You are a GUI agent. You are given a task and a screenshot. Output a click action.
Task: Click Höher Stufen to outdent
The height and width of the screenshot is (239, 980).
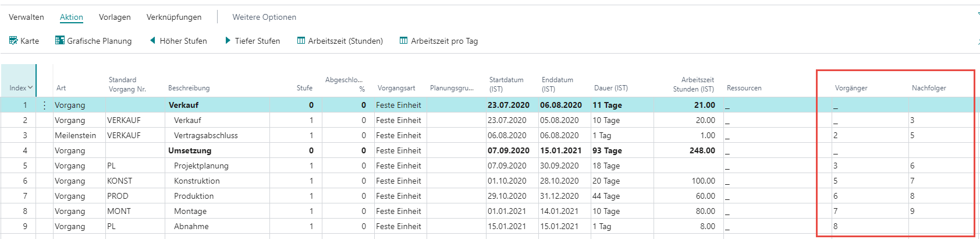pos(183,41)
